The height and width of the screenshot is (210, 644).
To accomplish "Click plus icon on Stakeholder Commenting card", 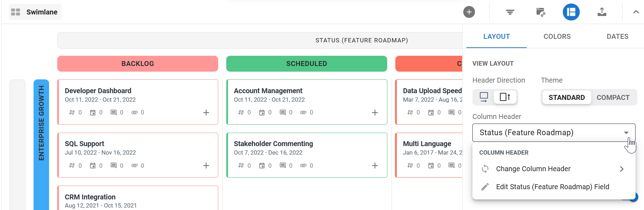I will pos(375,166).
